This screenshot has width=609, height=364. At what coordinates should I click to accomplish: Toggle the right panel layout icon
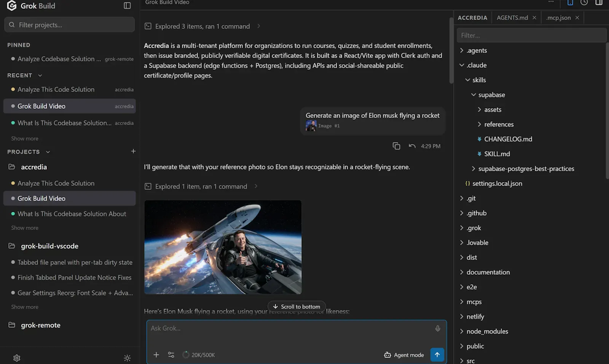tap(599, 2)
